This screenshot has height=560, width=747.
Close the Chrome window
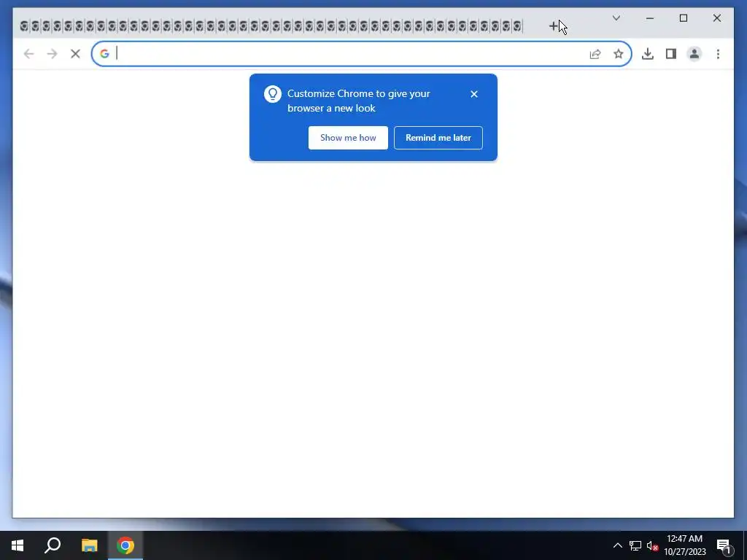click(x=716, y=18)
